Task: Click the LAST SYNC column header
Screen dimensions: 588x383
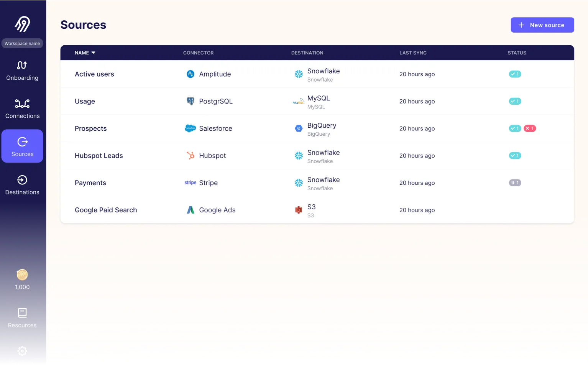Action: (x=413, y=53)
